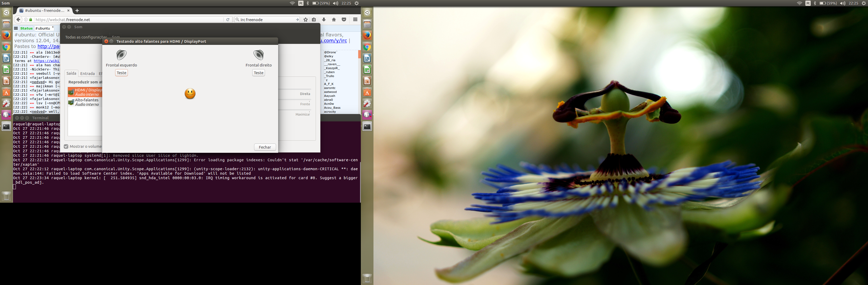Open the https://wiki link in ChanServ message
The height and width of the screenshot is (285, 868).
click(x=46, y=61)
